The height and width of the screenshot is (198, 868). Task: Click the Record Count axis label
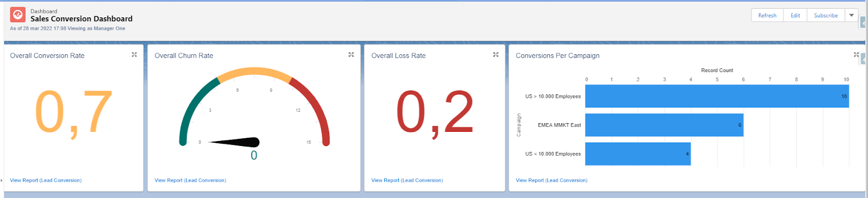(717, 71)
